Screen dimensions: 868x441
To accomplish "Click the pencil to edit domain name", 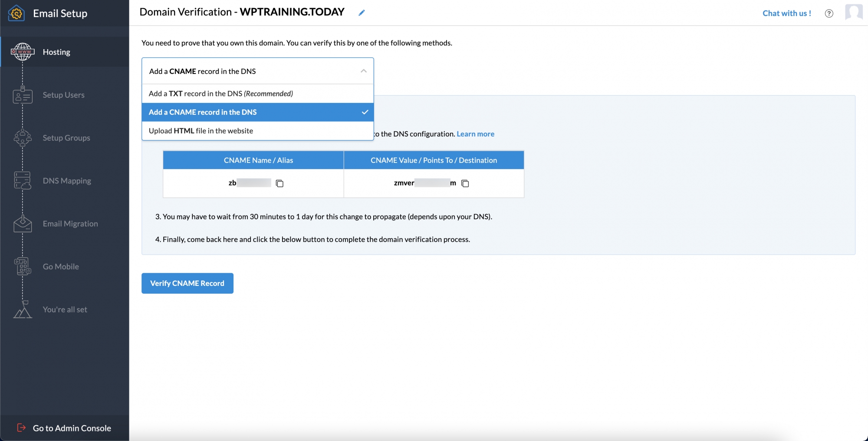I will (362, 13).
